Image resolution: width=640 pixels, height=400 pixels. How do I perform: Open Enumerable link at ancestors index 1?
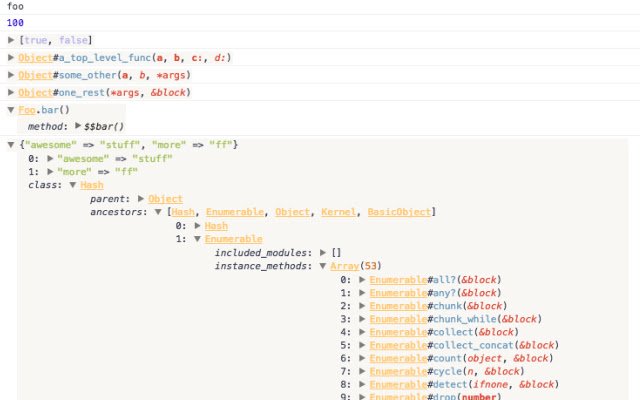pos(233,239)
